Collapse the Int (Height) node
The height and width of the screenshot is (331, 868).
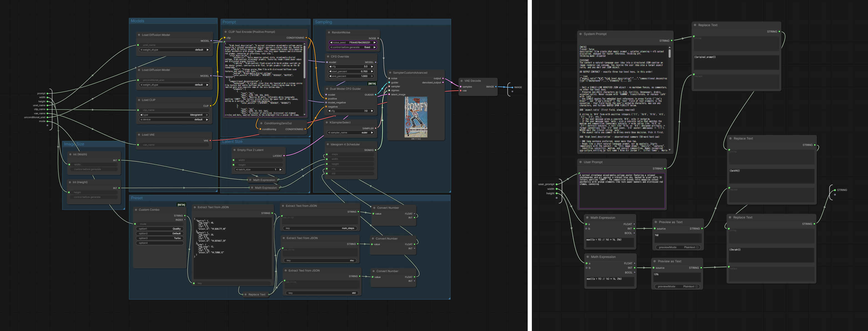pyautogui.click(x=70, y=182)
